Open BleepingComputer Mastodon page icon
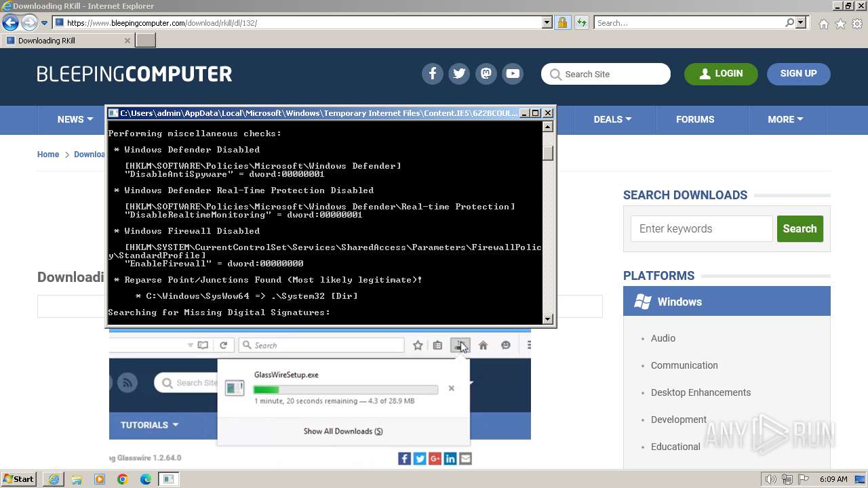Image resolution: width=868 pixels, height=488 pixels. click(x=486, y=74)
